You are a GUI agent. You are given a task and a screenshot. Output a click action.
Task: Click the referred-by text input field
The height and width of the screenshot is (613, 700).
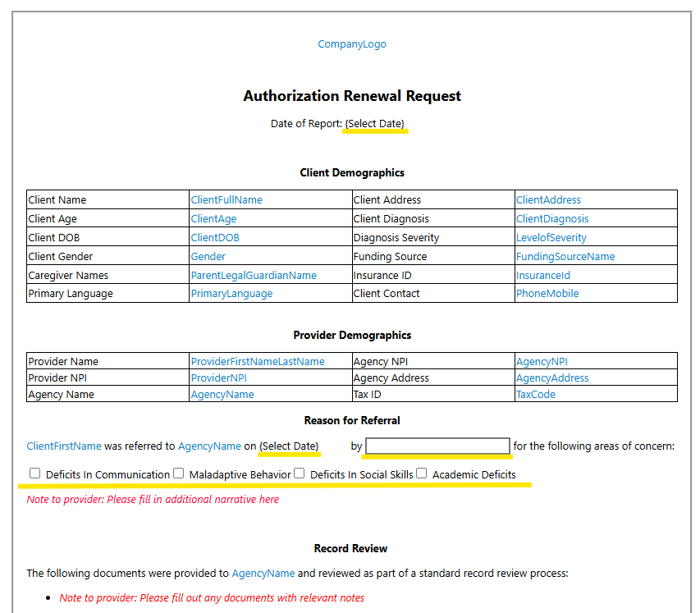coord(437,446)
